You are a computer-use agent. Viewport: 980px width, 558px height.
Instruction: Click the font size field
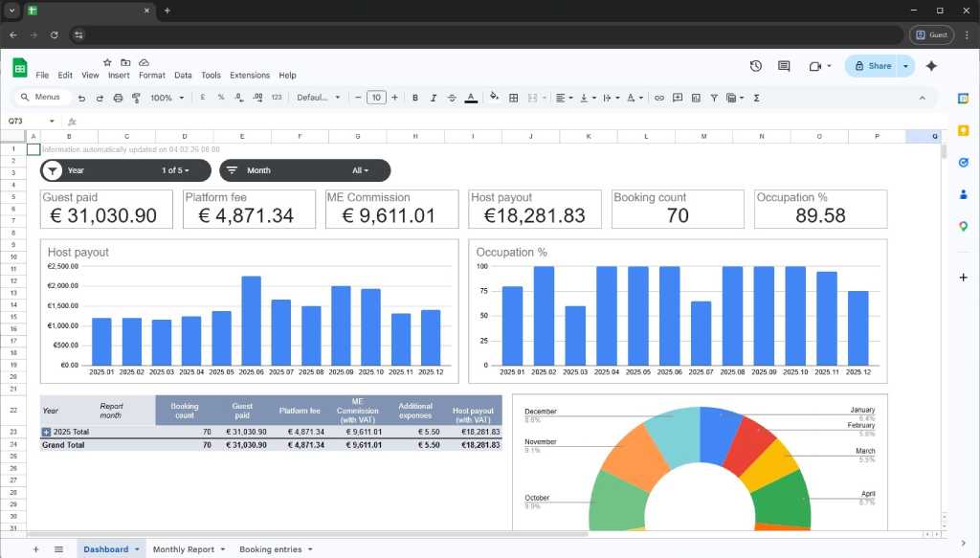coord(376,98)
